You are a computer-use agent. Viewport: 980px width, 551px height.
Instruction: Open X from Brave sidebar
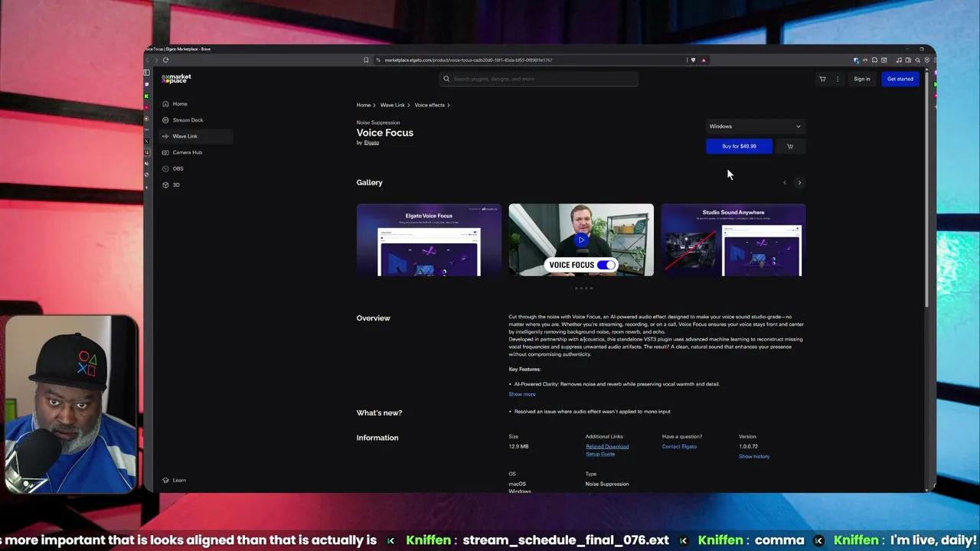[147, 141]
